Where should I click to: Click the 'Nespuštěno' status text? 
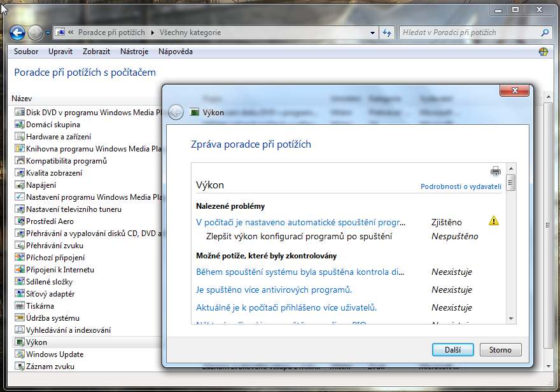[x=454, y=236]
